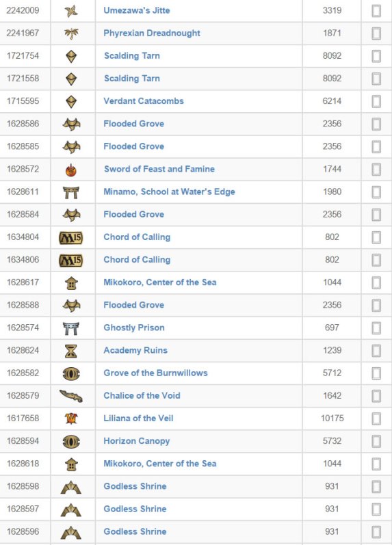Screen dimensions: 392x545
Task: Open the Chord of Calling link for 1634806
Action: (x=137, y=260)
